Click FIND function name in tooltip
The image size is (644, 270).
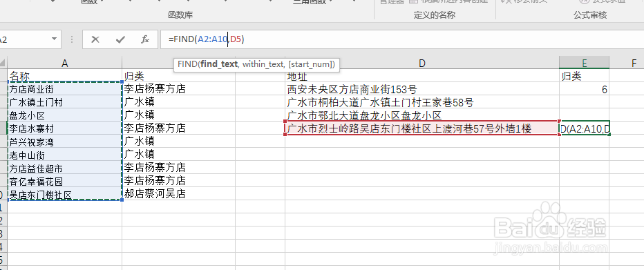pos(187,64)
